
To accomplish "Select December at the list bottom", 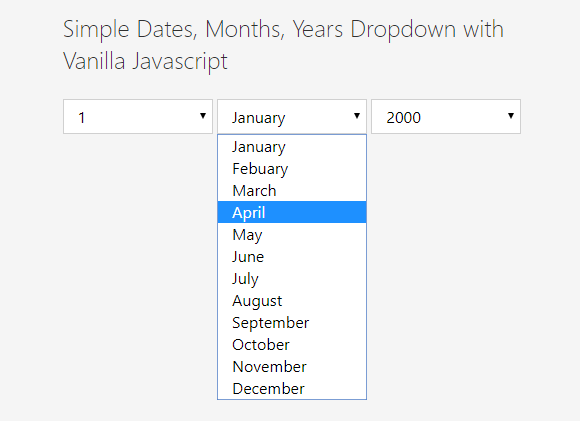I will 292,388.
